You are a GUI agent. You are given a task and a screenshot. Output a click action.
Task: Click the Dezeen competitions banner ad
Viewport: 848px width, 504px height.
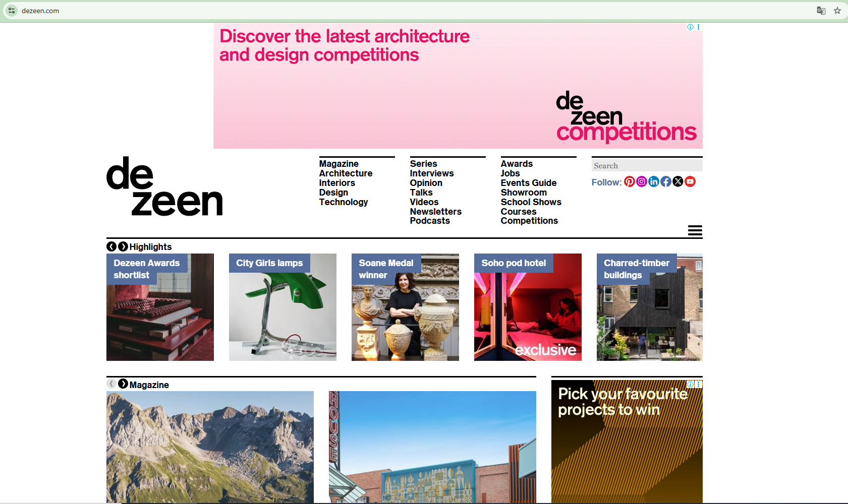[458, 86]
